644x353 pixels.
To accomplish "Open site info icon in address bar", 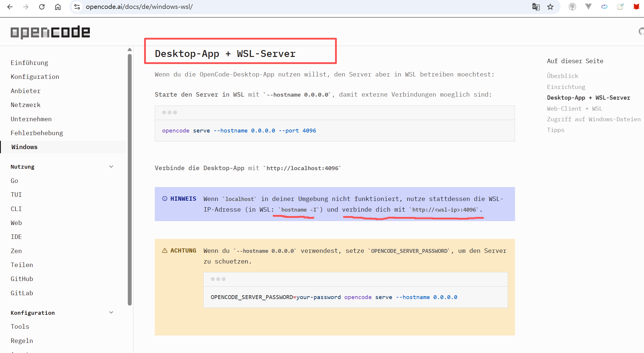I will pyautogui.click(x=77, y=7).
